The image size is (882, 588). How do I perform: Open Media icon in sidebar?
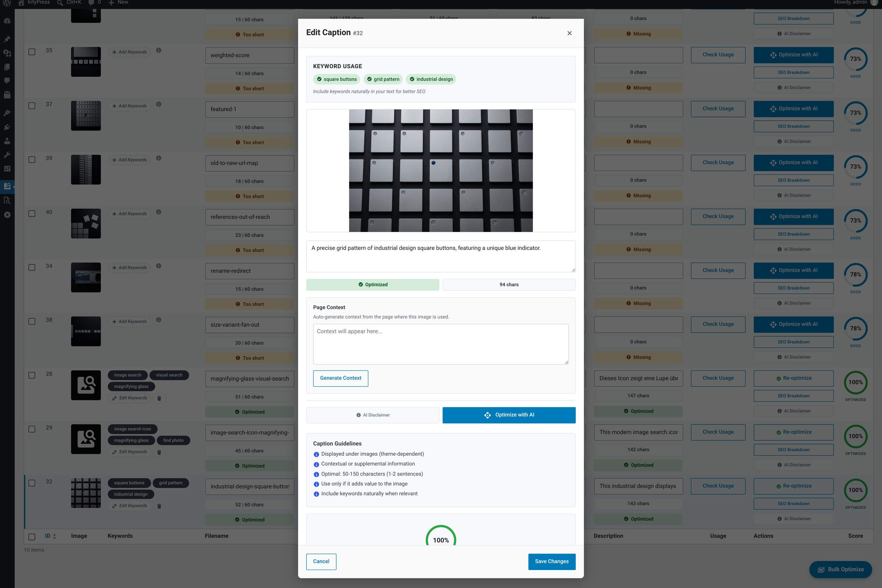[7, 53]
